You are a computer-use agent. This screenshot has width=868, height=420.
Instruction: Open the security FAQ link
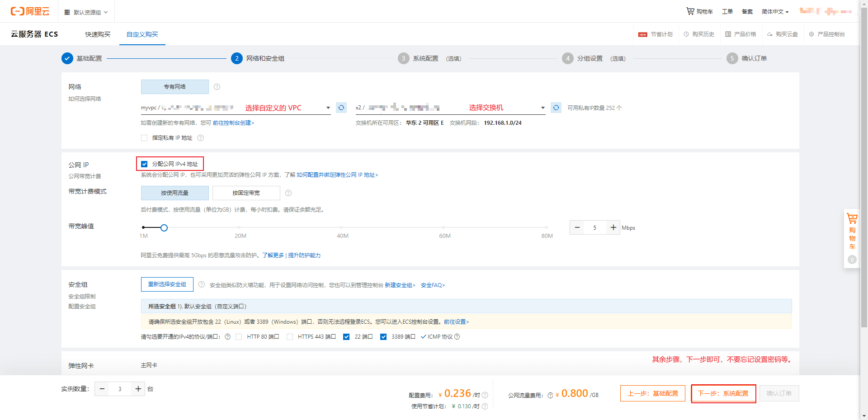pyautogui.click(x=433, y=285)
